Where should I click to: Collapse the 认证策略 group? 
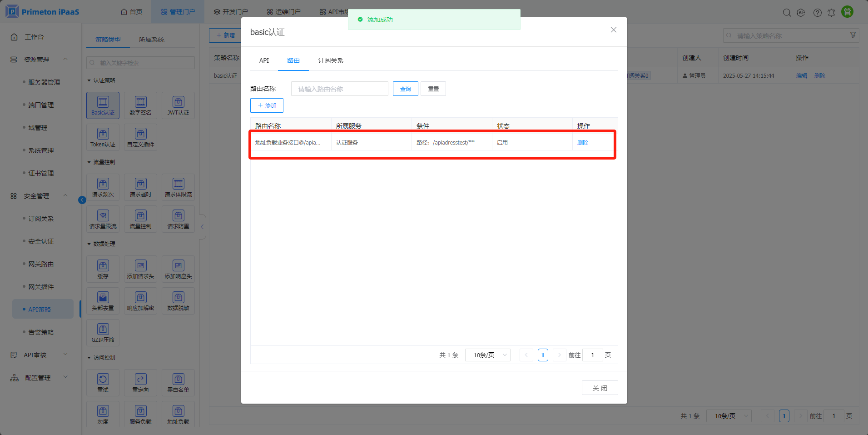[x=89, y=80]
